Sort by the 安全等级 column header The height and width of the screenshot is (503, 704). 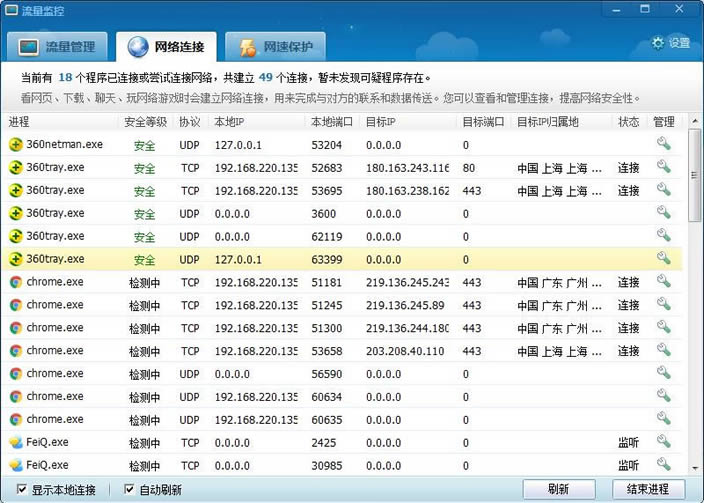tap(144, 122)
